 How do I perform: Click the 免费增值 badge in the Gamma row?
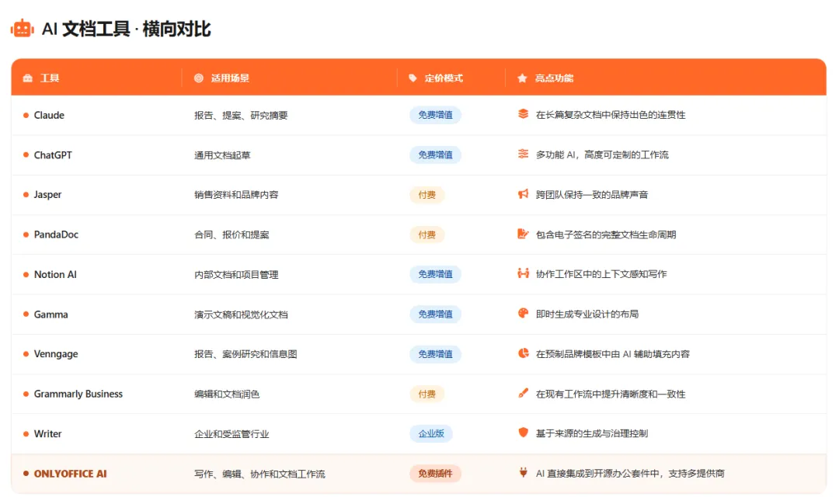coord(435,314)
